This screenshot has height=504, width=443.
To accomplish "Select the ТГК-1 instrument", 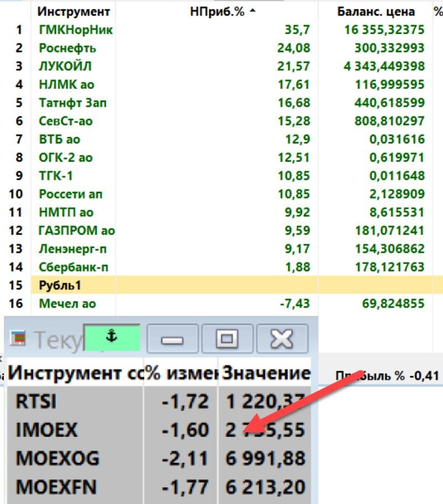I will (56, 176).
